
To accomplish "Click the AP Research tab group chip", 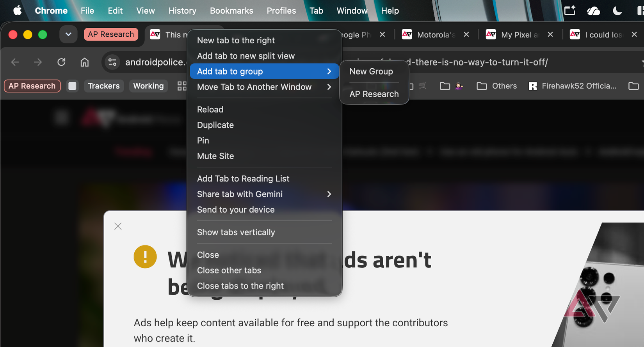I will (111, 34).
